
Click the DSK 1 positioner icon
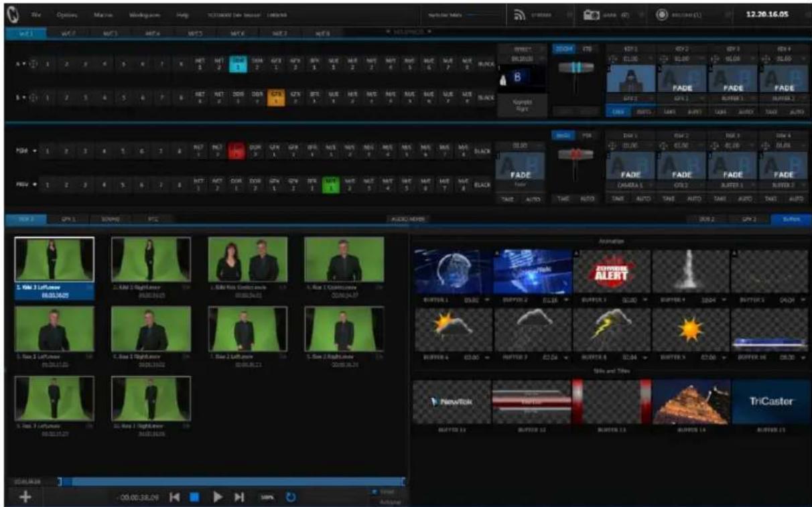tap(611, 144)
